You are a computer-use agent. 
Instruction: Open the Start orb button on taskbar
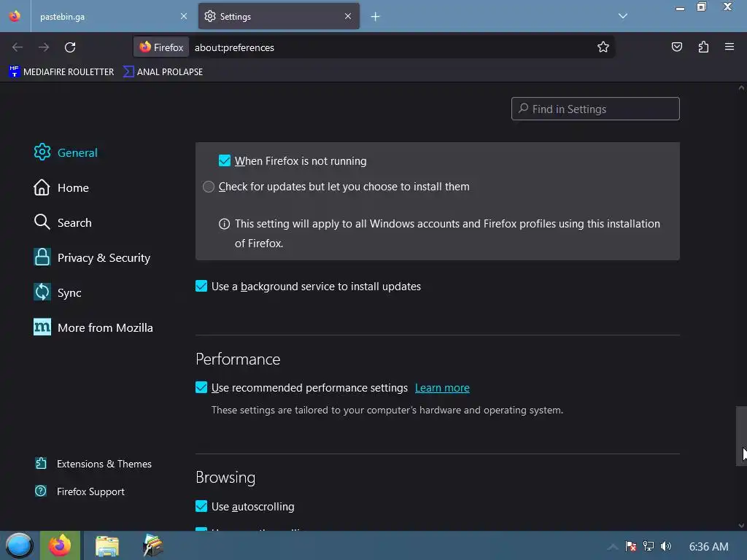coord(19,545)
